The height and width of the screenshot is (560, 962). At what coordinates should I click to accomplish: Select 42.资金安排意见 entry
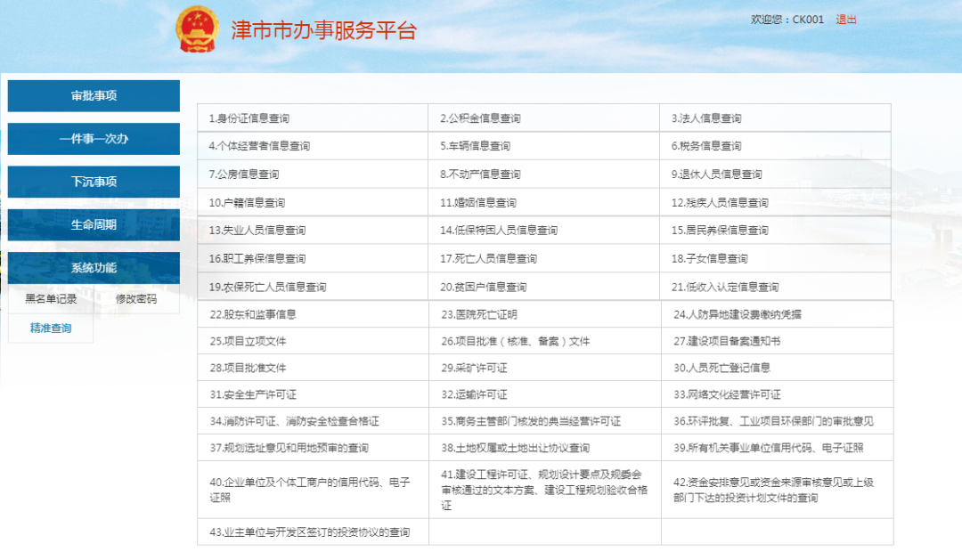coord(774,490)
